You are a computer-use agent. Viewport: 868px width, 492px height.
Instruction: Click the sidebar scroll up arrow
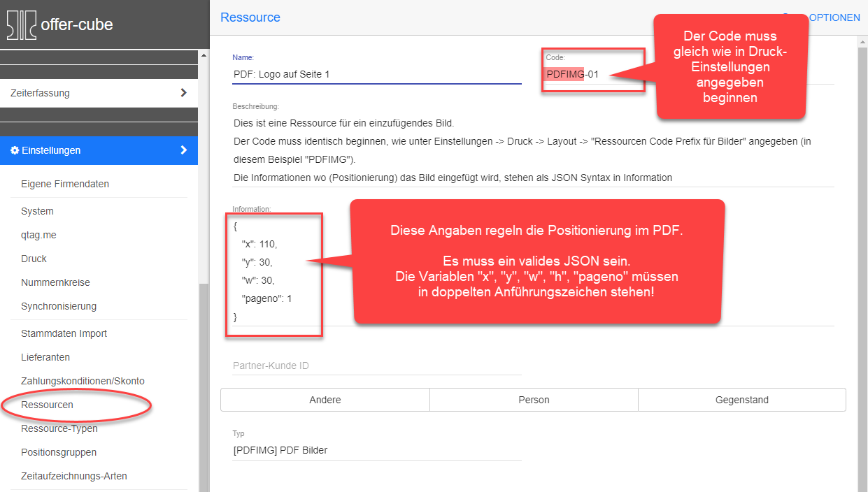tap(204, 55)
